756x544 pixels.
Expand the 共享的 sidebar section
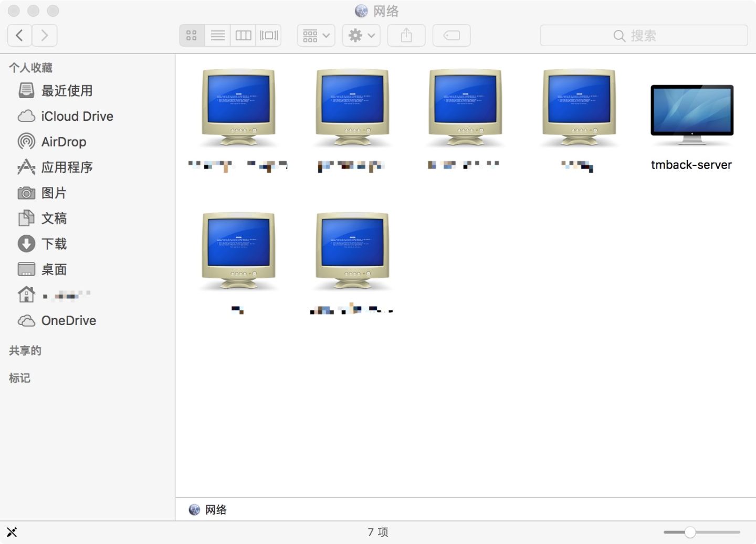click(x=25, y=351)
